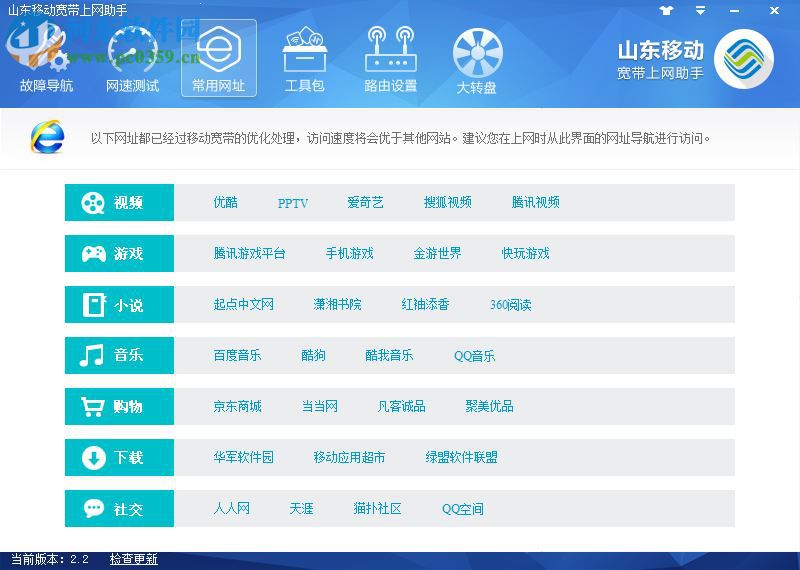Select 华军软件园 download link

click(x=244, y=458)
